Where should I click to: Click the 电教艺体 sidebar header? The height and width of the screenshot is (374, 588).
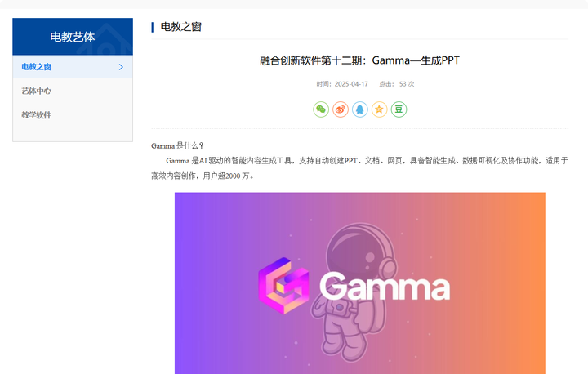click(73, 37)
